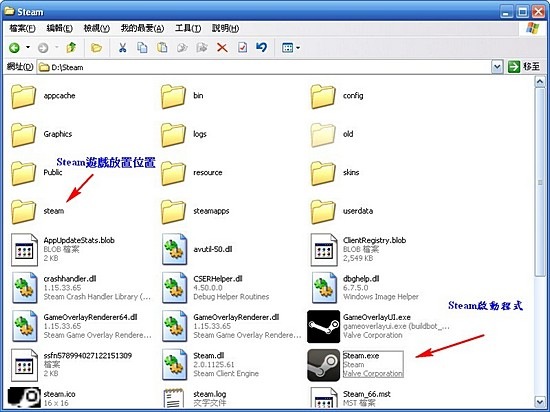Click the scrollbar down arrow
This screenshot has width=550, height=412.
[540, 401]
